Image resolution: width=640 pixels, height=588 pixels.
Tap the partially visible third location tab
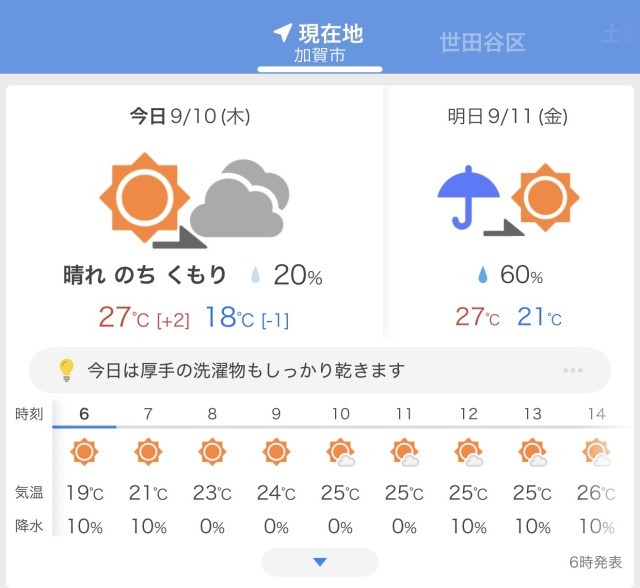click(x=620, y=34)
